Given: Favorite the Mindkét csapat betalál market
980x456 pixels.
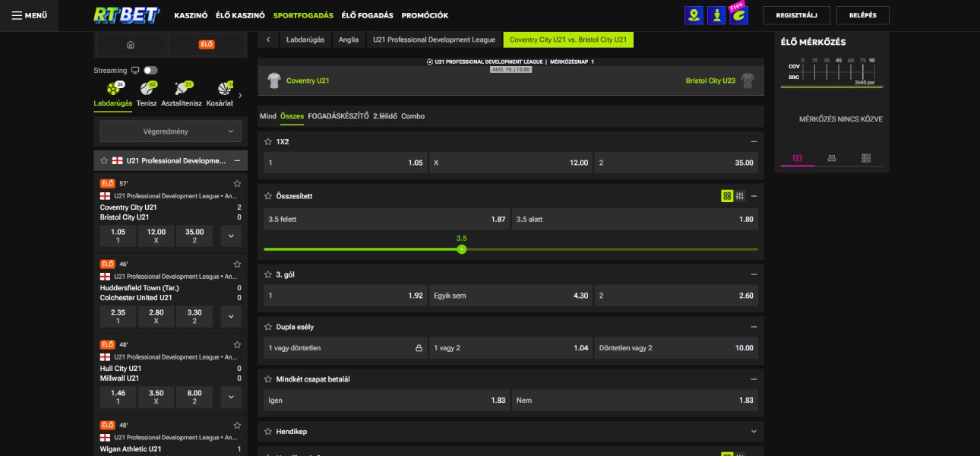Looking at the screenshot, I should [x=268, y=378].
